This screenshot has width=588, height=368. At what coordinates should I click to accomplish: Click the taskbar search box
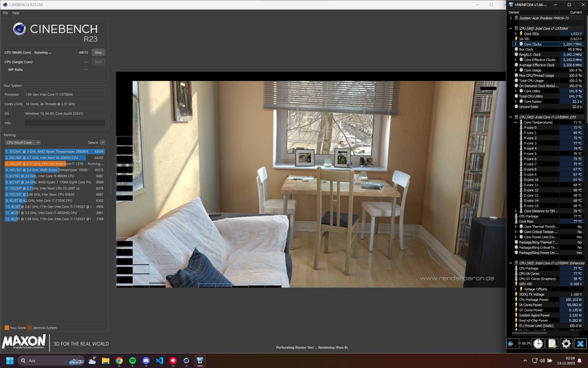click(x=51, y=361)
